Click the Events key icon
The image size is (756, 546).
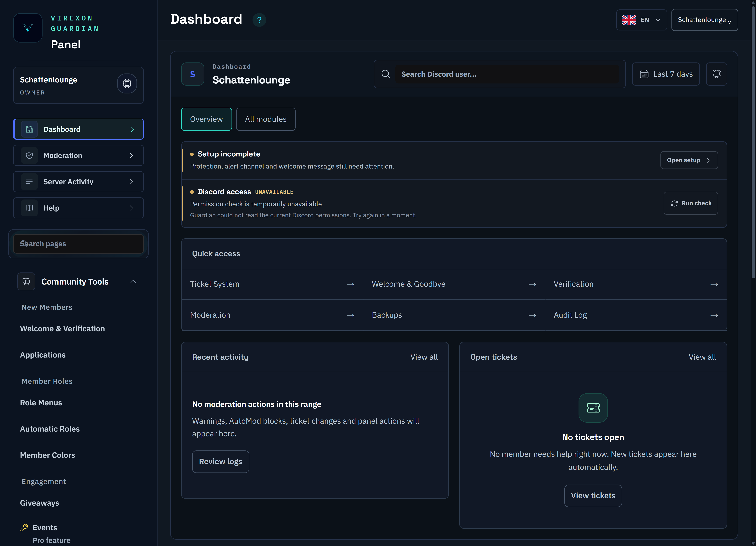(24, 528)
